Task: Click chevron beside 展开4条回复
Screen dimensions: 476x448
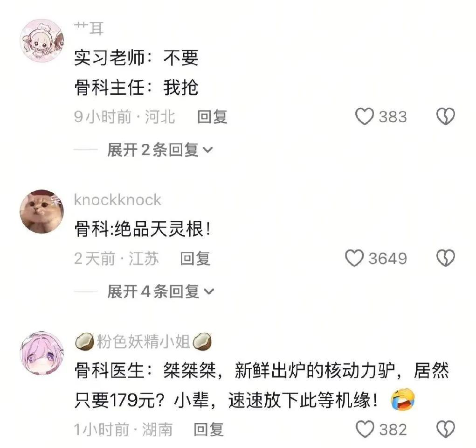Action: 209,292
